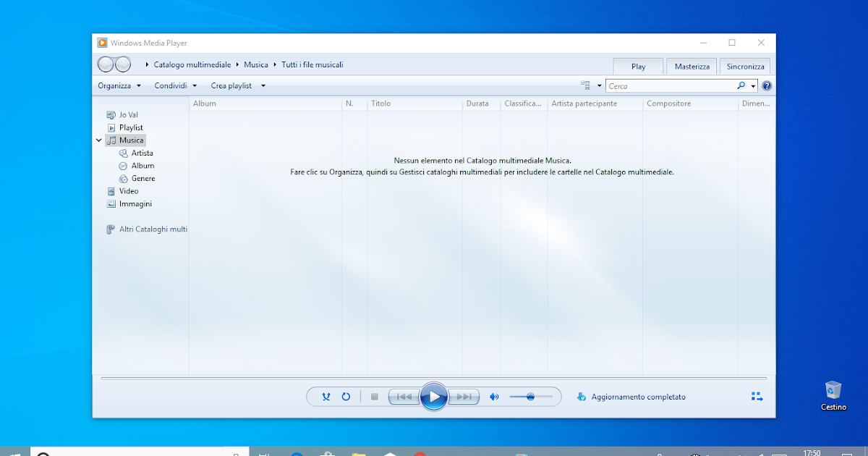Collapse the Musica tree node
The image size is (868, 456).
pos(99,140)
